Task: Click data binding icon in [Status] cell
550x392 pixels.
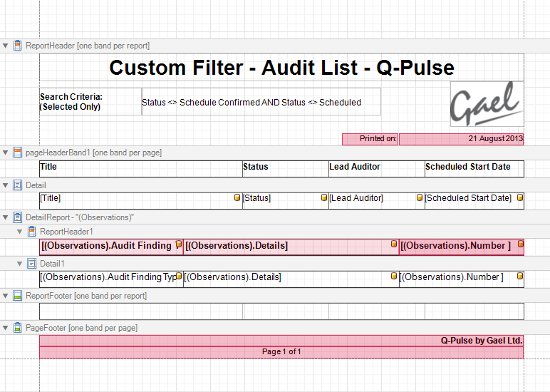Action: click(x=324, y=197)
